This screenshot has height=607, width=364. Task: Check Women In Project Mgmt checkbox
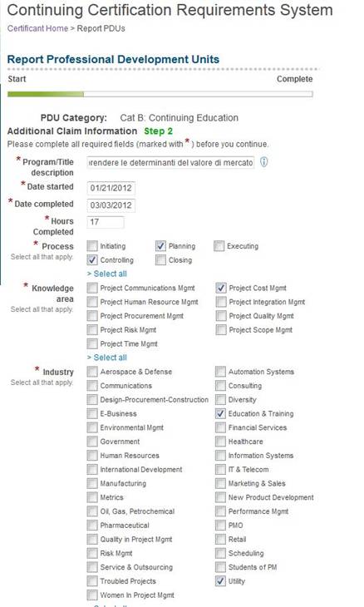pyautogui.click(x=92, y=595)
